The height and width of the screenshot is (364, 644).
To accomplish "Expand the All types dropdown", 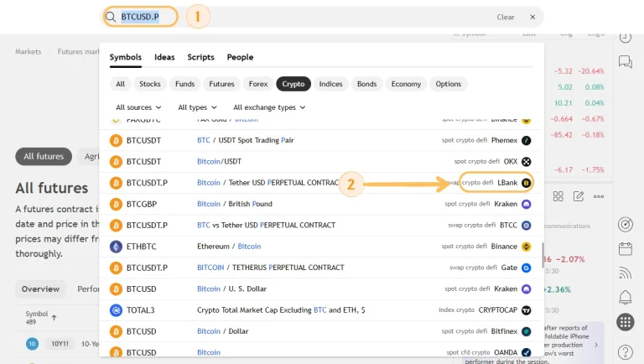I will 197,107.
